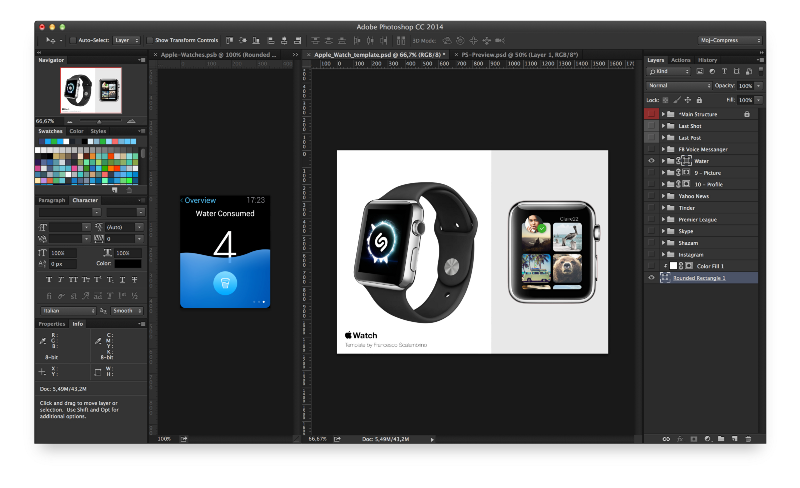The width and height of the screenshot is (800, 488).
Task: Show the Yahoo News group
Action: pos(651,196)
